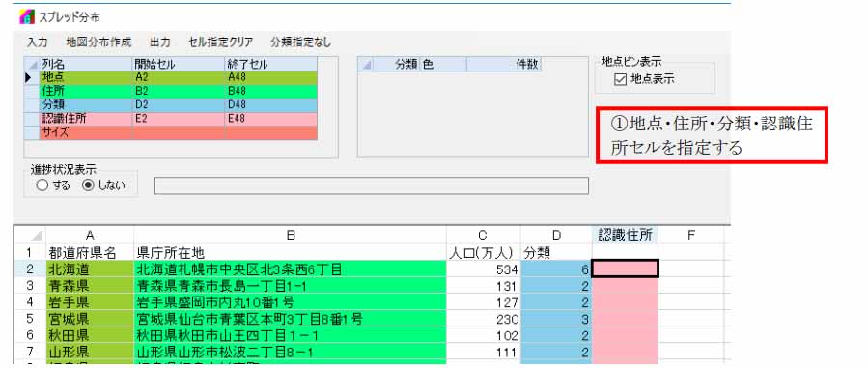Click population cell 230
Viewport: 868px width, 368px height.
click(x=484, y=320)
